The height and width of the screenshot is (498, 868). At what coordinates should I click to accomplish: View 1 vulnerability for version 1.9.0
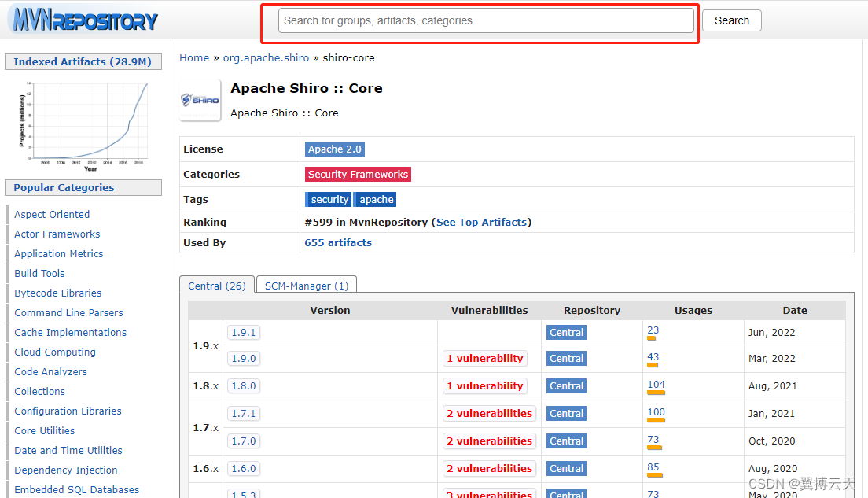[485, 359]
